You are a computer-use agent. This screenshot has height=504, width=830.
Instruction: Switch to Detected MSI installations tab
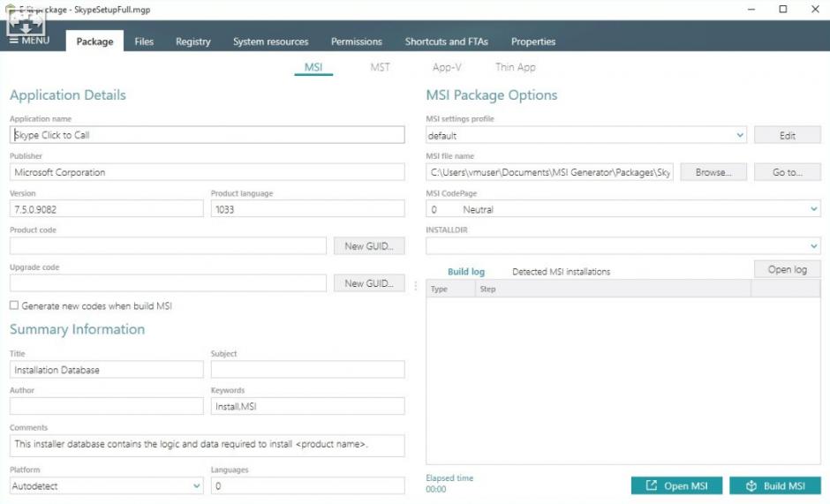tap(561, 271)
